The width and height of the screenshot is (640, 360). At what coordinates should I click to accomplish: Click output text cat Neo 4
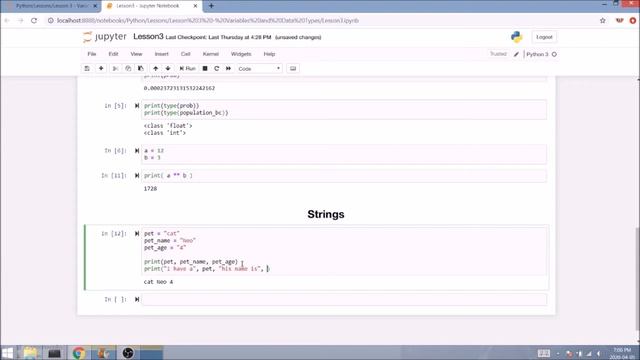click(158, 282)
